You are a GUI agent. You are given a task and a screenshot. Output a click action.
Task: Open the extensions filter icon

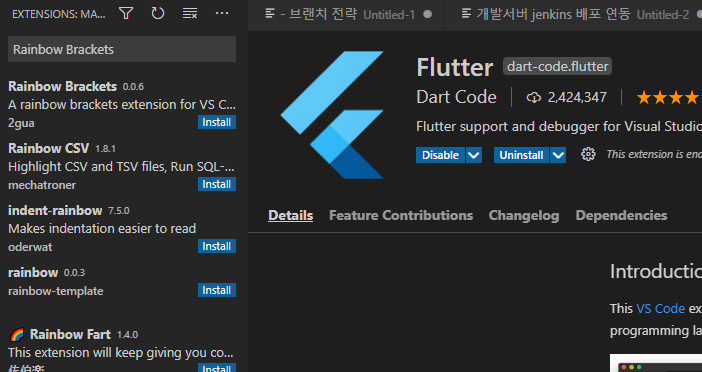tap(126, 14)
